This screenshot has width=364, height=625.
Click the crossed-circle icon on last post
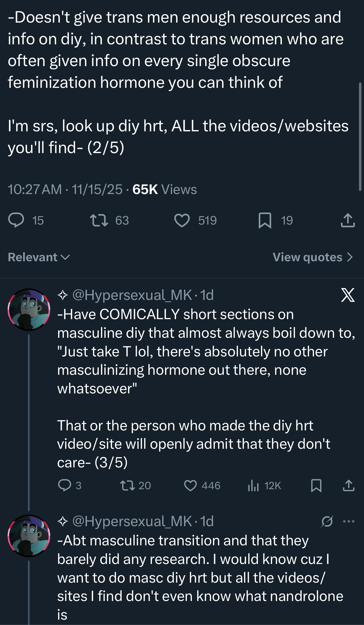coord(327,521)
